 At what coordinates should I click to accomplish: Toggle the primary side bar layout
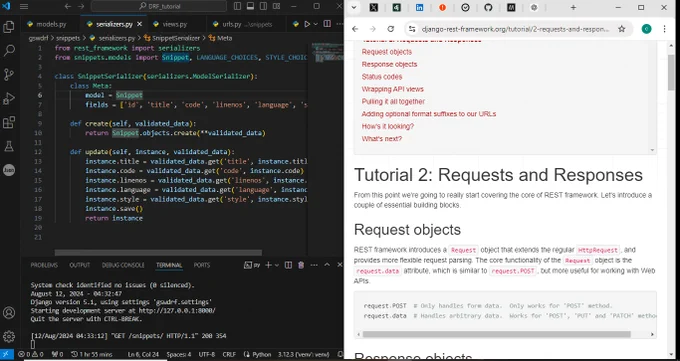[237, 6]
